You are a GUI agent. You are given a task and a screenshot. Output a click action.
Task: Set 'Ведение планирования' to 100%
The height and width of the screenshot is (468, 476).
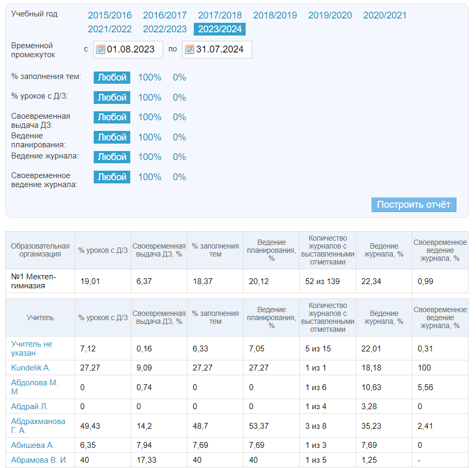pos(150,137)
